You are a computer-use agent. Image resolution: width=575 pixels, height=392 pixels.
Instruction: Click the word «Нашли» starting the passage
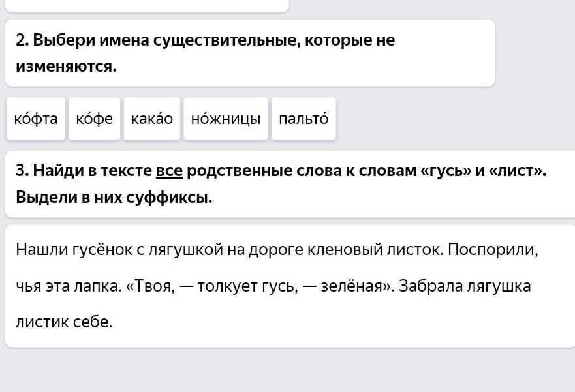[x=36, y=250]
